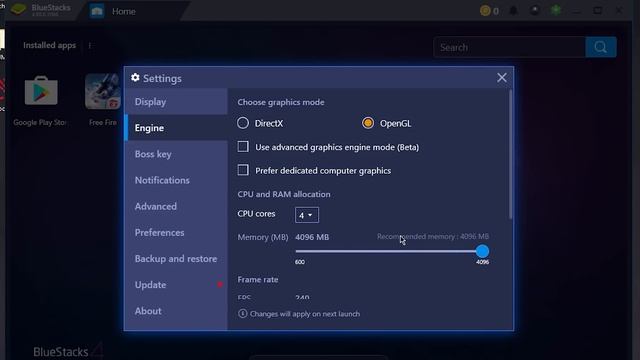Launch the Free Fire app icon
This screenshot has height=360, width=640.
tap(102, 91)
